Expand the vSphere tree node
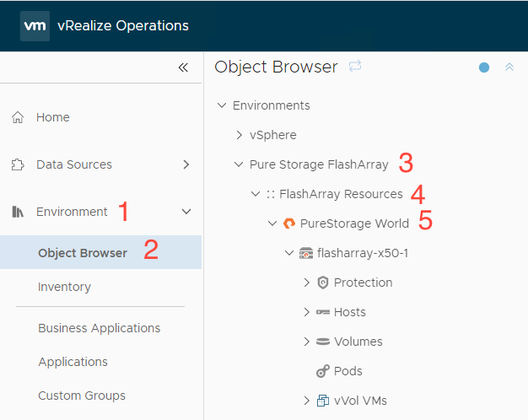The image size is (528, 420). click(239, 135)
